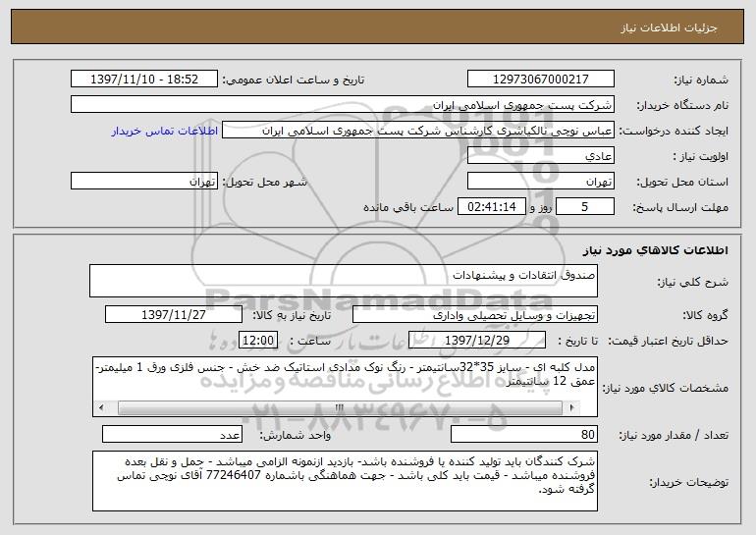Click the delivery city field تهران
756x535 pixels.
click(144, 182)
